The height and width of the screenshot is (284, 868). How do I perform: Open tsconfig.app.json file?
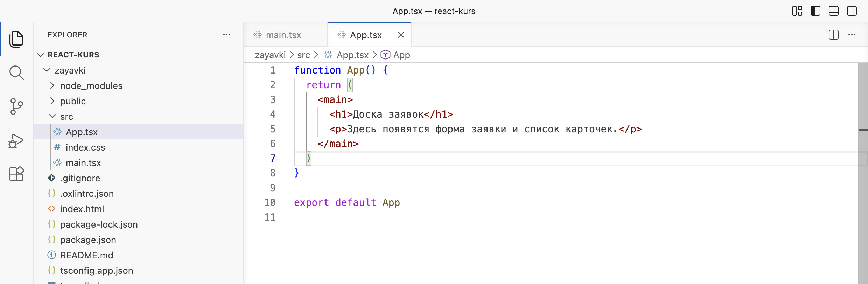pos(138,270)
